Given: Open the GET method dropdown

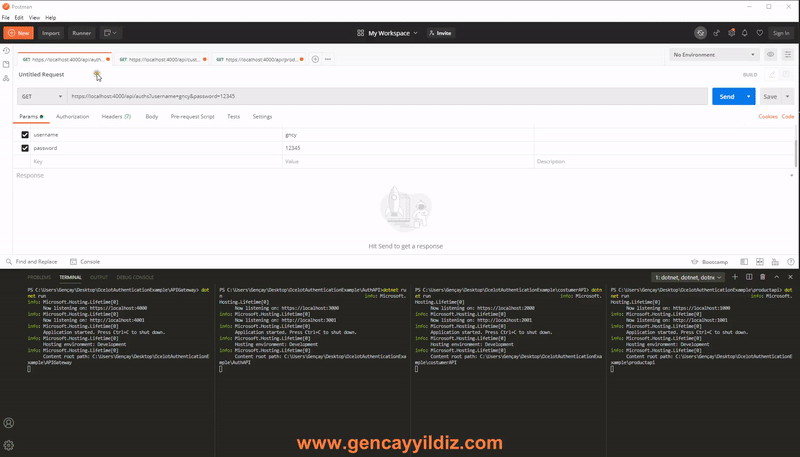Looking at the screenshot, I should coord(40,97).
